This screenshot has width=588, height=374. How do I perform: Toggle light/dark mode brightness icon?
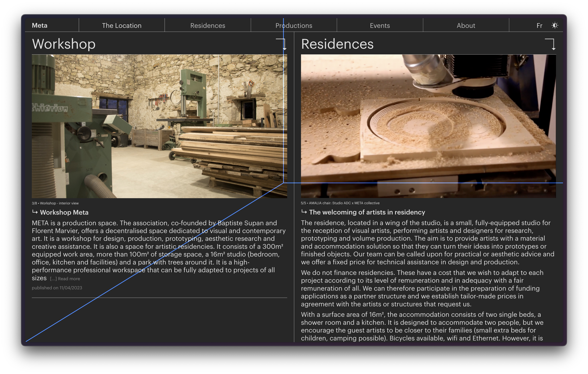[x=555, y=25]
